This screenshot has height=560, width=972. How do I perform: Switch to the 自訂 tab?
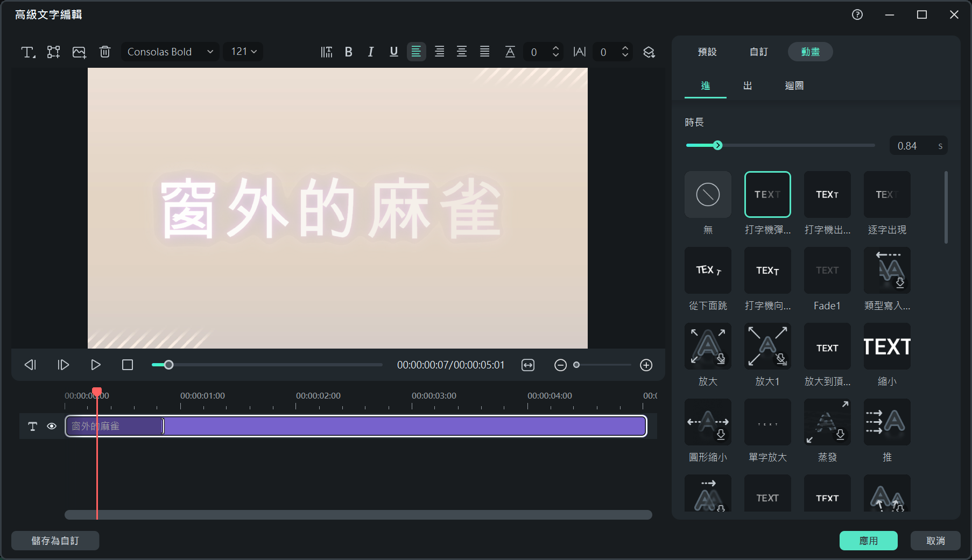pos(759,52)
